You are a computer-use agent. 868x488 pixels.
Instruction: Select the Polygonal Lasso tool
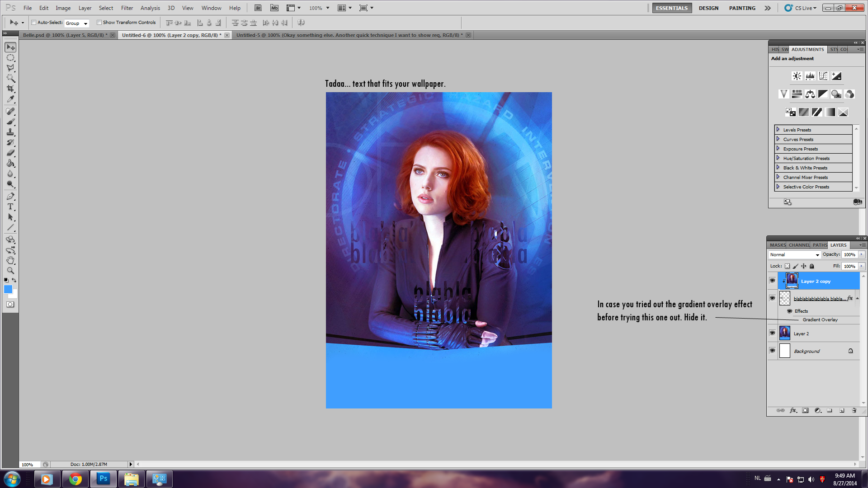point(10,68)
